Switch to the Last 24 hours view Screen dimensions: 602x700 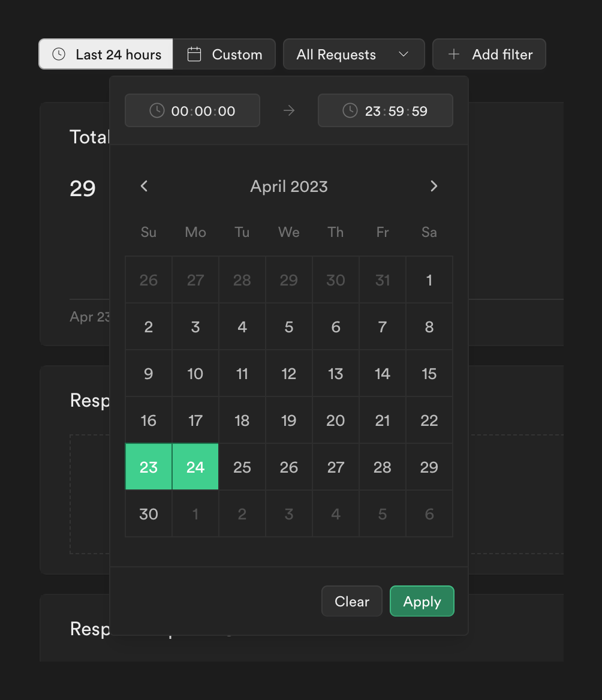click(106, 54)
